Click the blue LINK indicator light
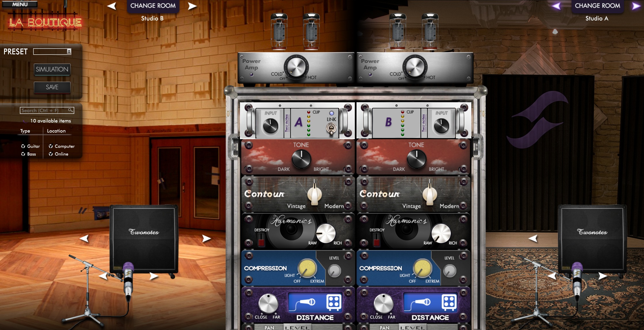This screenshot has width=644, height=330. click(331, 113)
